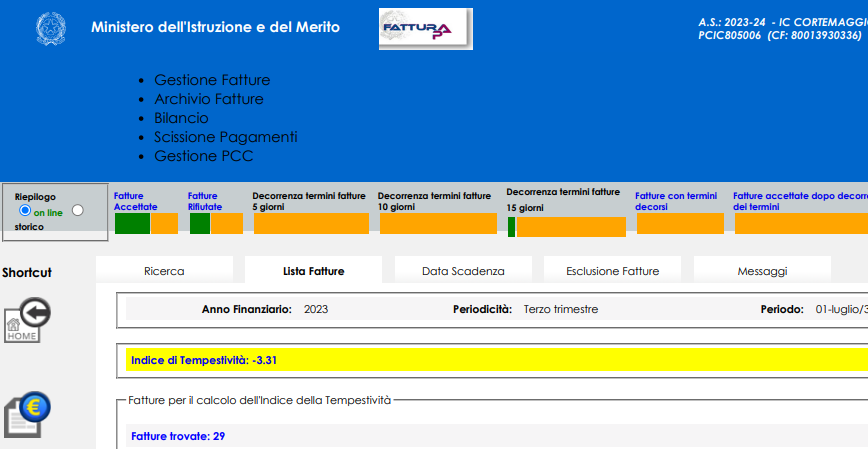This screenshot has width=868, height=449.
Task: Open the Archivio Fatture menu
Action: click(x=208, y=99)
